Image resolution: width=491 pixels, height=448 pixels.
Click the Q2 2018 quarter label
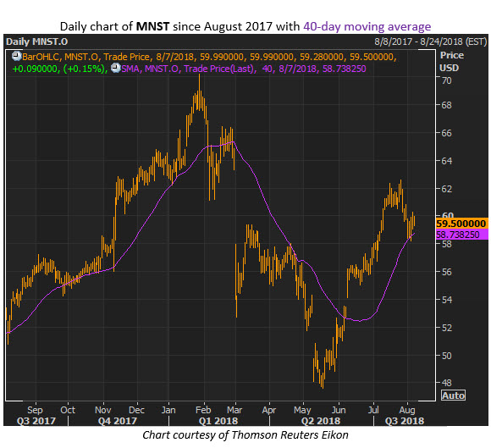click(321, 421)
